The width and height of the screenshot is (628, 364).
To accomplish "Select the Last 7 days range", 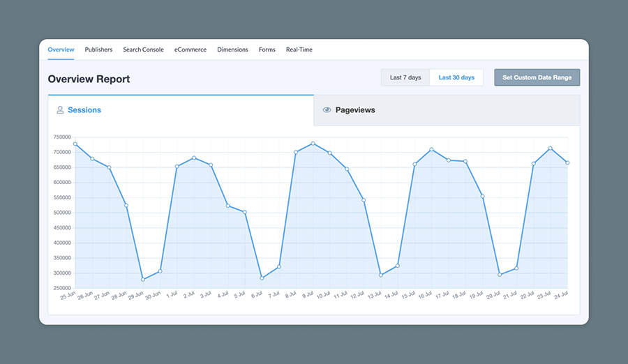I will (405, 77).
